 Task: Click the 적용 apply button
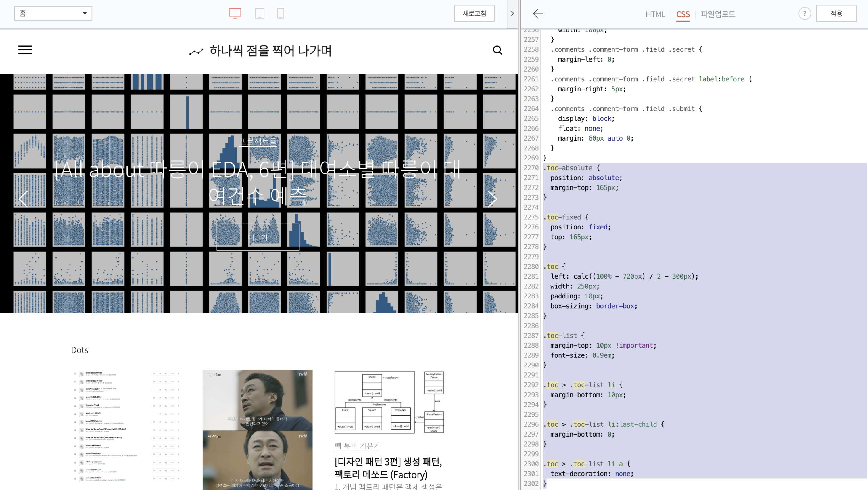[x=836, y=14]
